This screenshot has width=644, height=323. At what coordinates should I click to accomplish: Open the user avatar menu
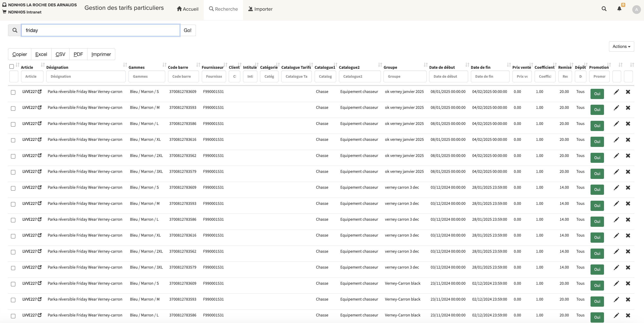(636, 10)
